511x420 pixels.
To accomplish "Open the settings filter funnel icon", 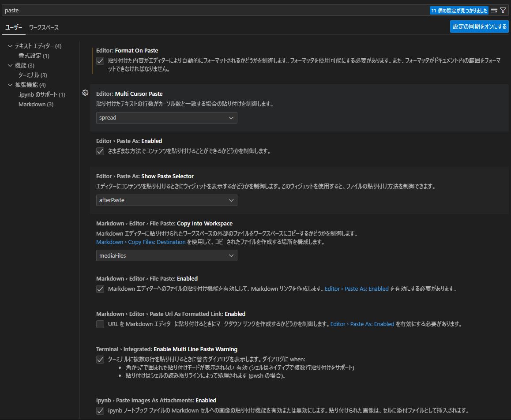I will tap(503, 10).
